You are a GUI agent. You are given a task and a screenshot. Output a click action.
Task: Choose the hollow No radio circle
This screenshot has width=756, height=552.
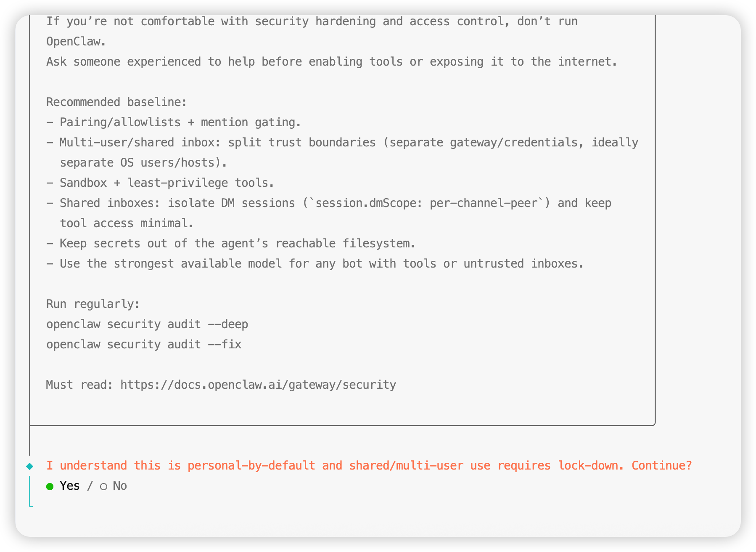[103, 486]
